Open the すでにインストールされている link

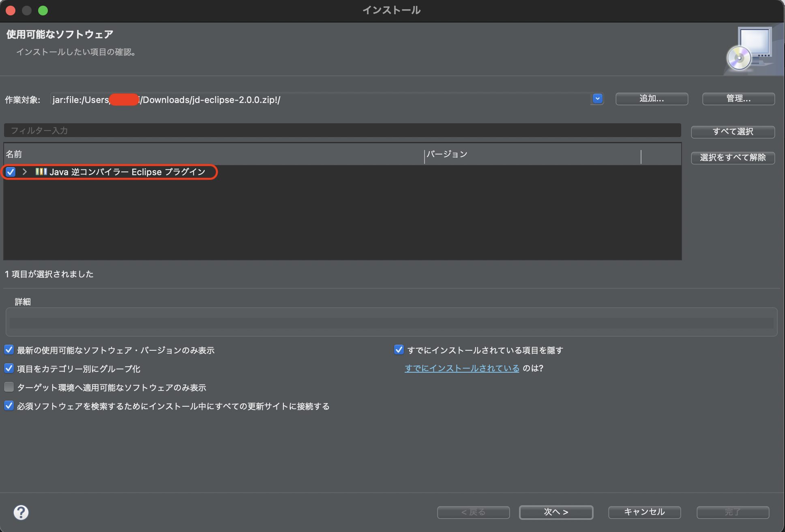pos(461,368)
